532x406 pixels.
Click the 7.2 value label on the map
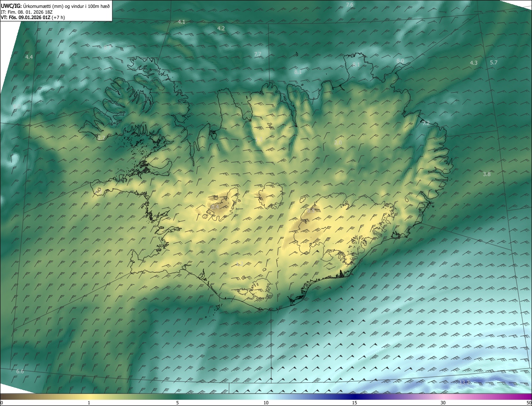click(x=426, y=123)
